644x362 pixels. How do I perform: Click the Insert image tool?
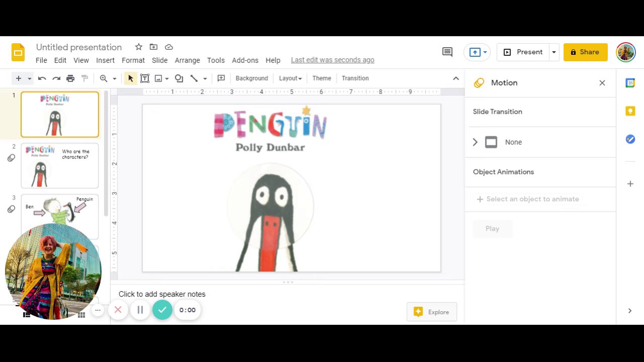point(158,78)
